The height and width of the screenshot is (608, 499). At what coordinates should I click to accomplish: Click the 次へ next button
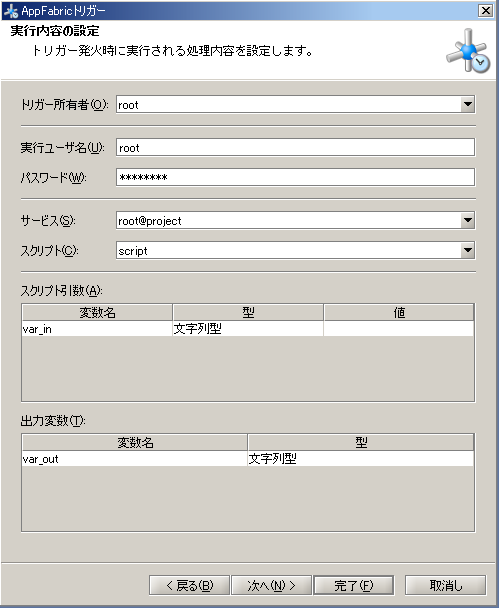(x=271, y=585)
